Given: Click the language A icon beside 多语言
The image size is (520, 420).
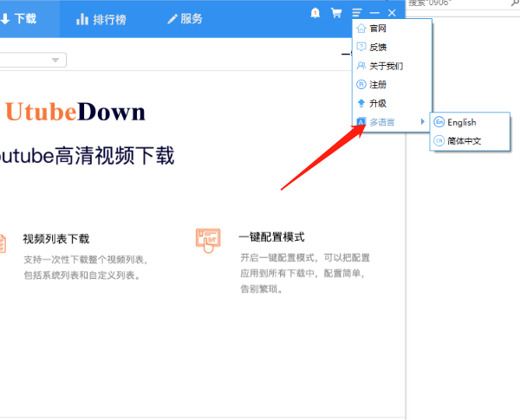Looking at the screenshot, I should tap(361, 122).
